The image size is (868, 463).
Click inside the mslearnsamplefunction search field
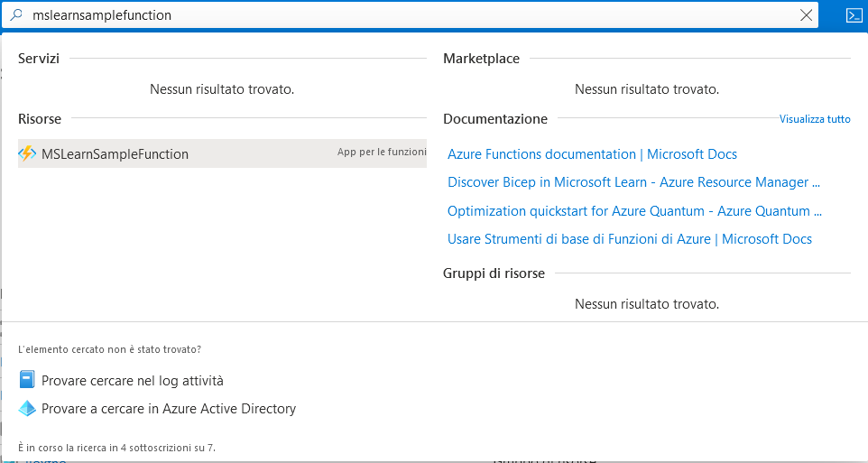tap(406, 15)
